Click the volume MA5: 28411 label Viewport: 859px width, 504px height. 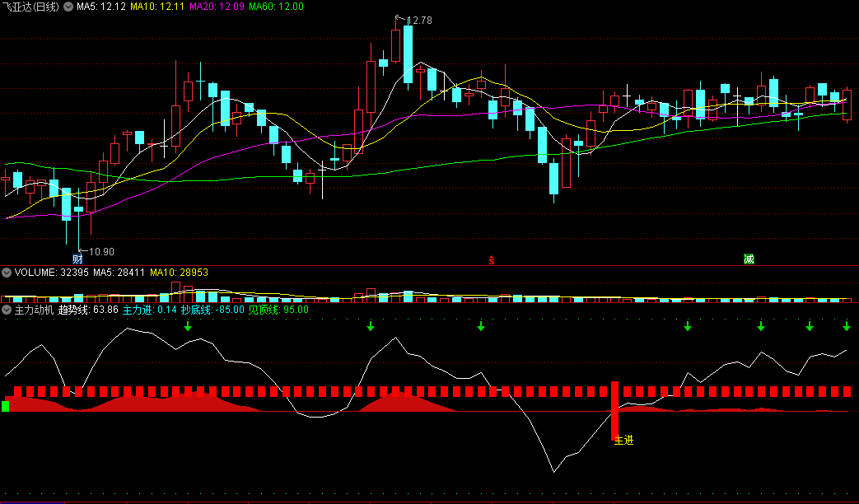[x=119, y=273]
